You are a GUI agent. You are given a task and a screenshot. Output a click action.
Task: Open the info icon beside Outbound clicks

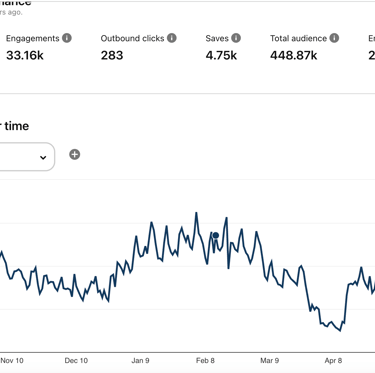[x=172, y=38]
